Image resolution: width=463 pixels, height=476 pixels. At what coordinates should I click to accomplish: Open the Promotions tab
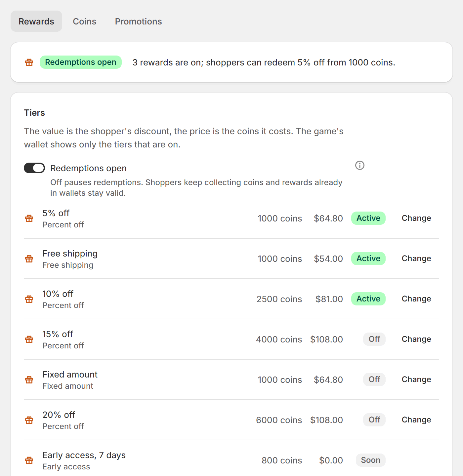139,21
